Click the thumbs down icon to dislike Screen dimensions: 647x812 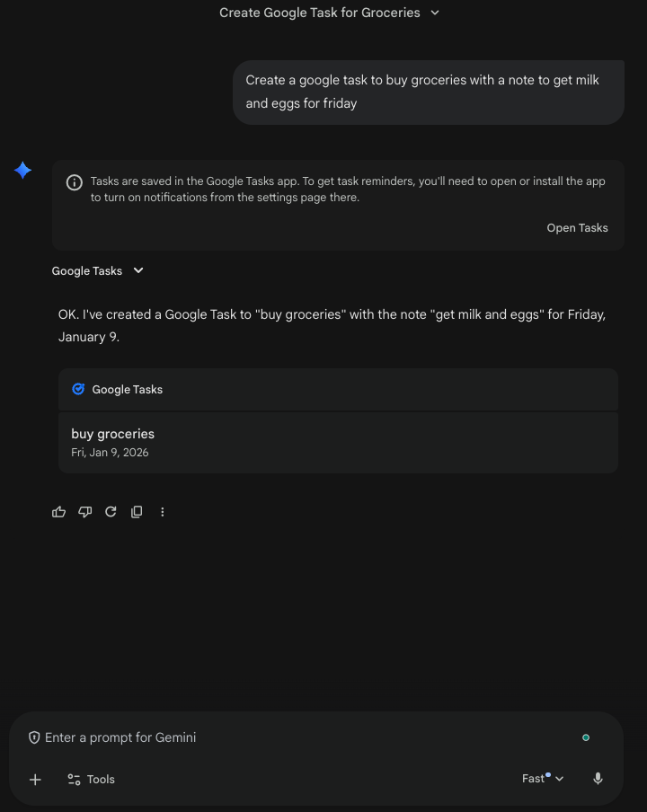point(84,511)
